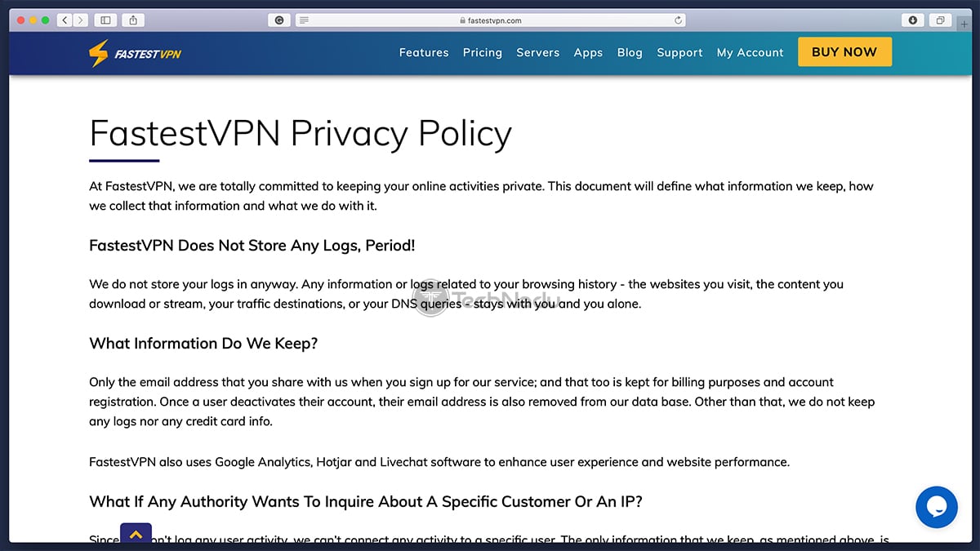Viewport: 980px width, 551px height.
Task: Click the Google Analytics, Hotjar and Livechat sentence
Action: [x=439, y=462]
